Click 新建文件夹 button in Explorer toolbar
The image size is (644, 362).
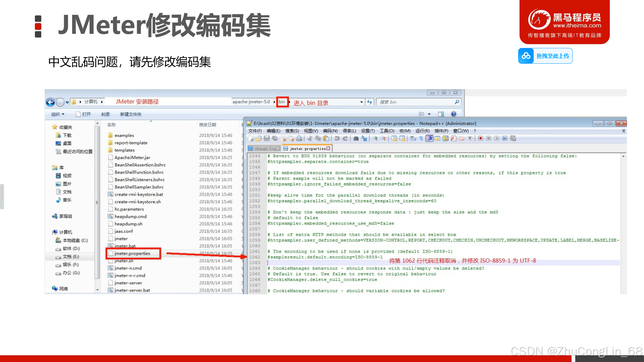coord(130,114)
